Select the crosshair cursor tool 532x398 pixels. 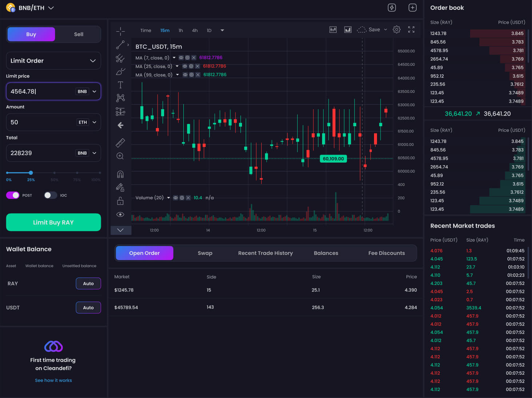(x=120, y=31)
